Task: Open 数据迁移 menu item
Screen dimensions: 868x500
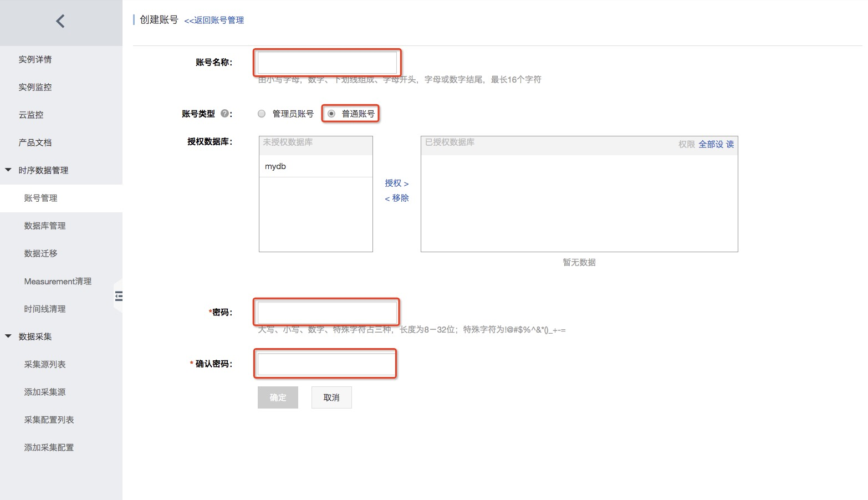Action: 40,253
